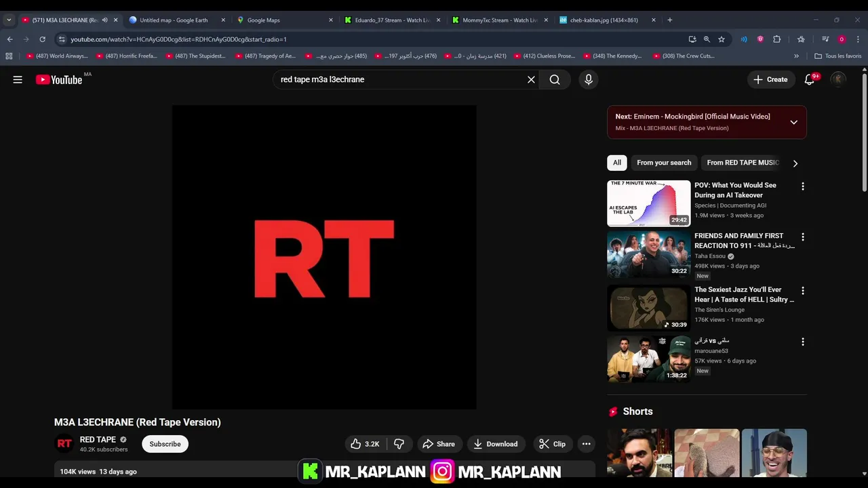
Task: Open the browser zoom magnifier icon
Action: click(x=707, y=39)
